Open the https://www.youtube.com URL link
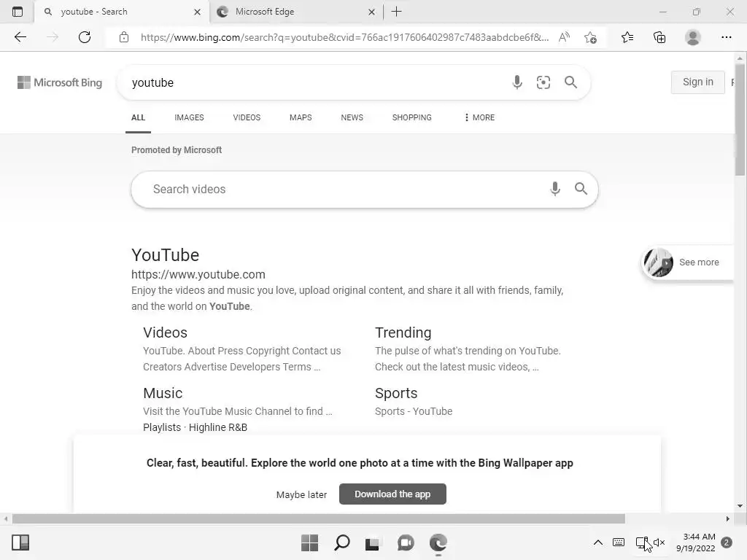The width and height of the screenshot is (747, 560). [x=198, y=275]
